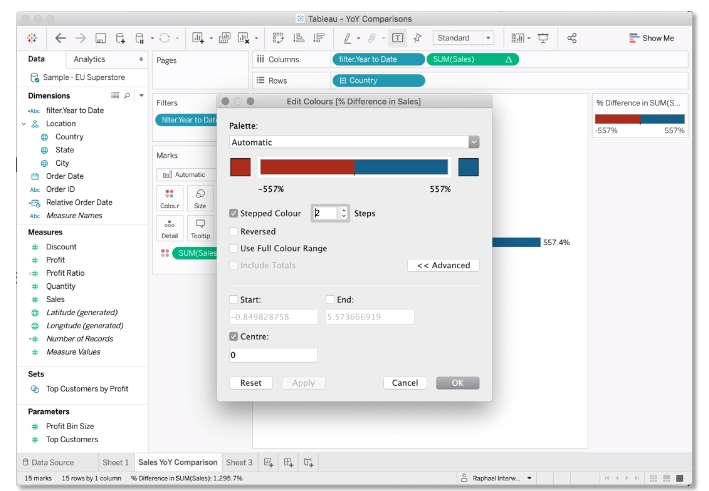Click the share workbook icon
Screen dimensions: 709x491
point(572,38)
